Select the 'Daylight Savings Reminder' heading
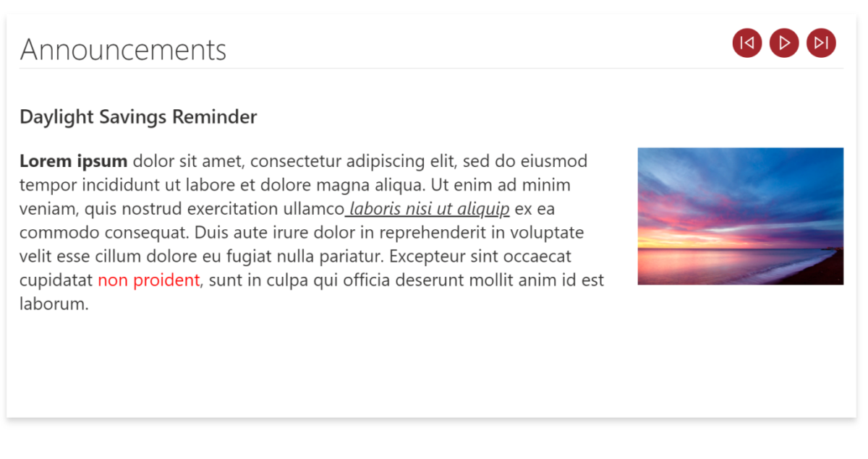 [x=138, y=116]
